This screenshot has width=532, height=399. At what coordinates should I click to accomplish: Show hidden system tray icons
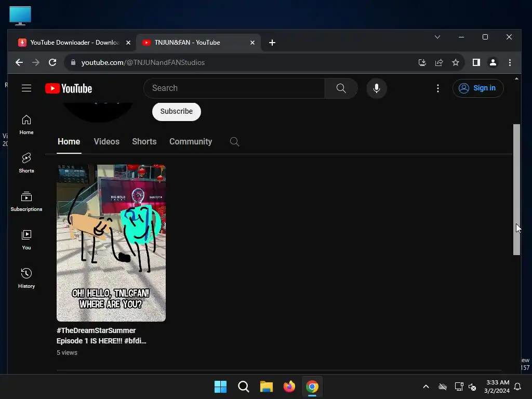tap(426, 387)
